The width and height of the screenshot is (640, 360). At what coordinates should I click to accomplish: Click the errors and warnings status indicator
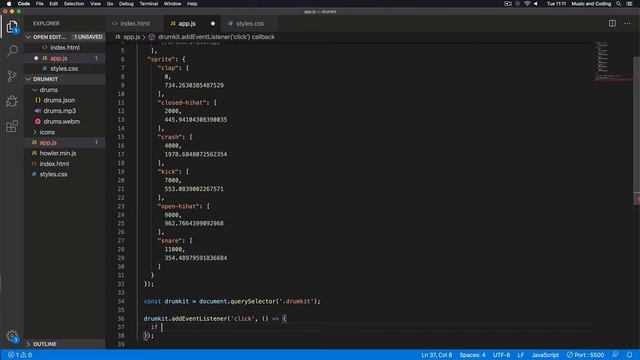[x=20, y=355]
